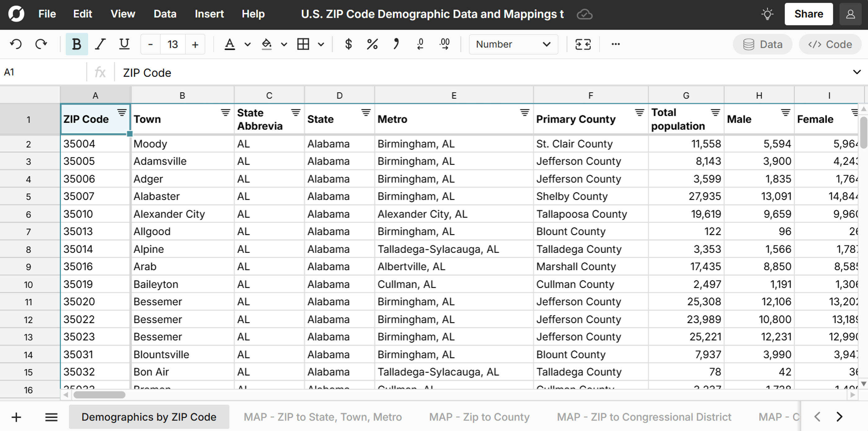Click the vertical scrollbar thumb
This screenshot has height=431, width=868.
(863, 132)
